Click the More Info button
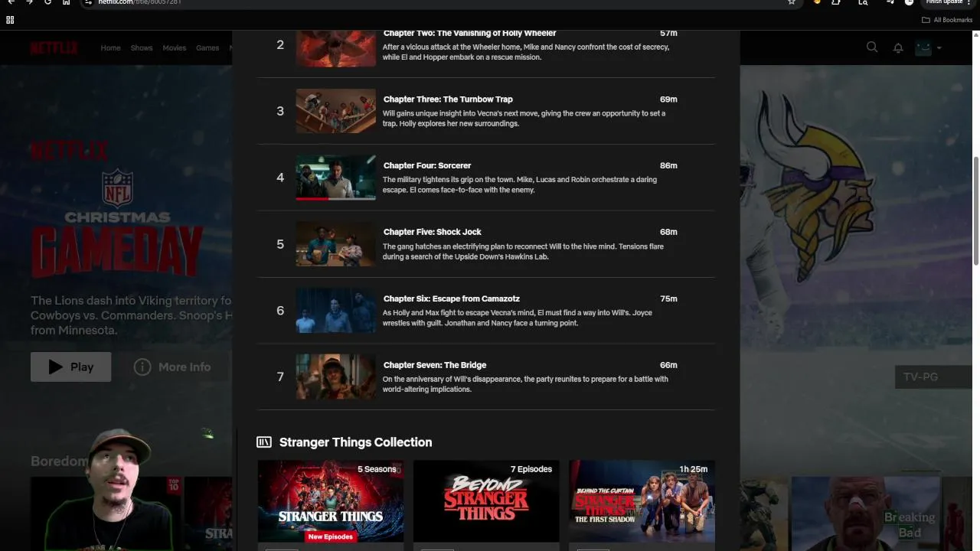Screen dimensions: 980x551 tap(172, 367)
